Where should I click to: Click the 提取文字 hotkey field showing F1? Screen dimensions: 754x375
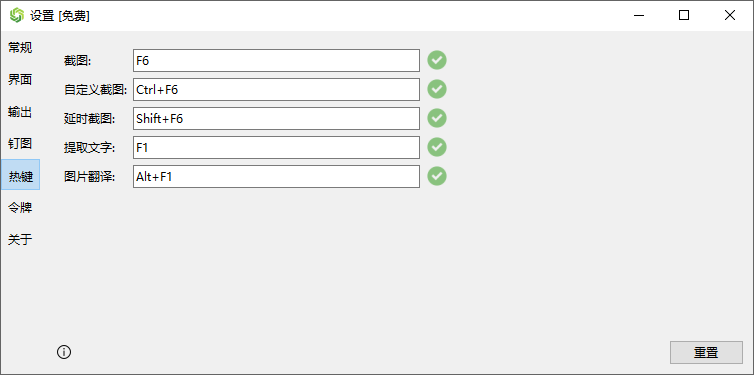pyautogui.click(x=276, y=148)
